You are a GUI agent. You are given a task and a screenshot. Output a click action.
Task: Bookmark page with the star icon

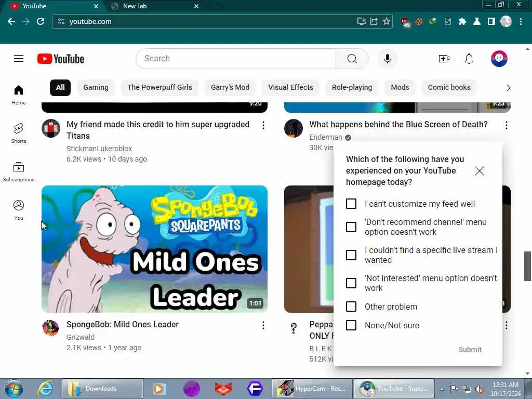[x=387, y=21]
